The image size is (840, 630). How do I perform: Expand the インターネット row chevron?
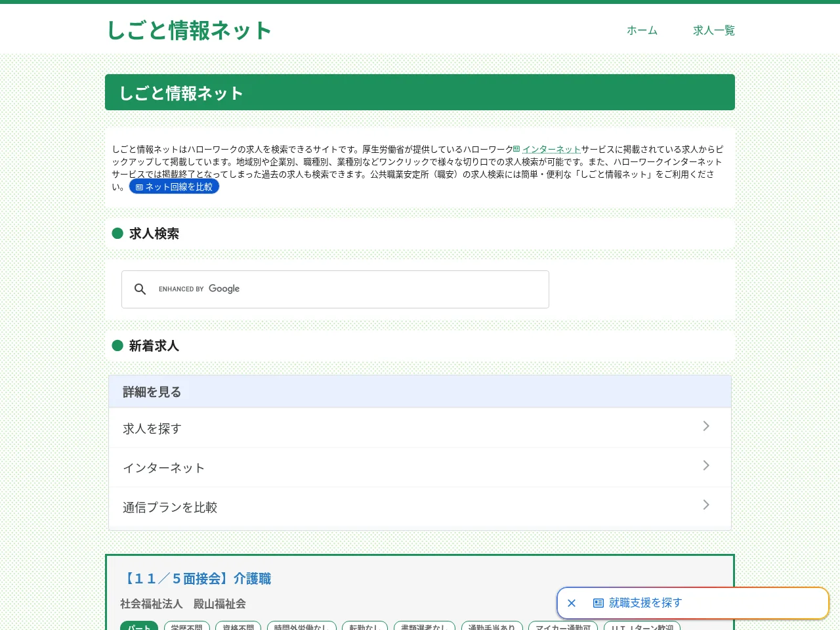tap(706, 465)
